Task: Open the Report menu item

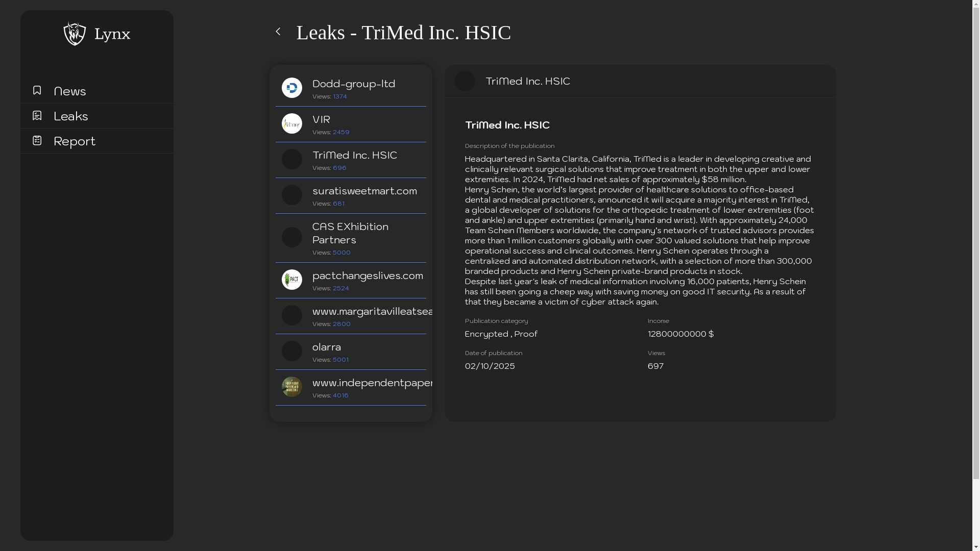Action: [x=75, y=141]
